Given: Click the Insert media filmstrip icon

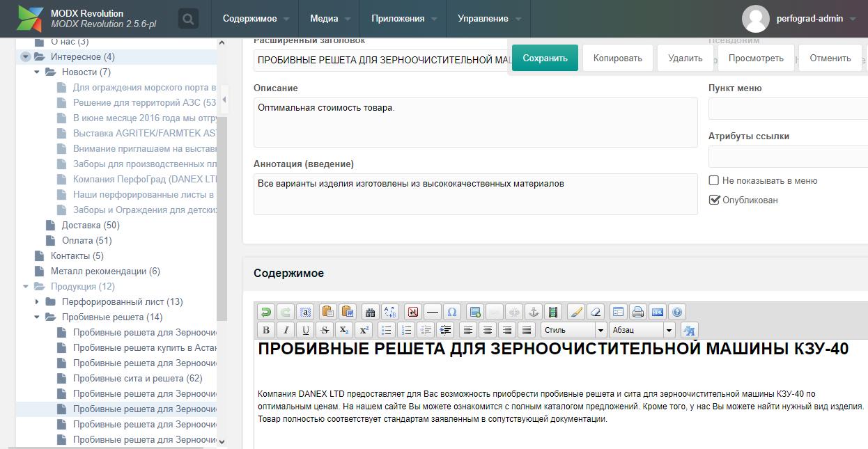Looking at the screenshot, I should tap(553, 312).
